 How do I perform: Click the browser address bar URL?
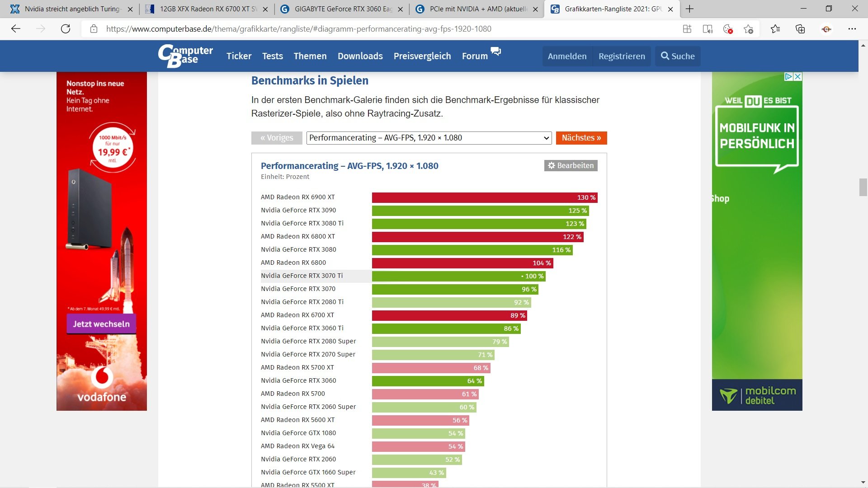[x=298, y=29]
